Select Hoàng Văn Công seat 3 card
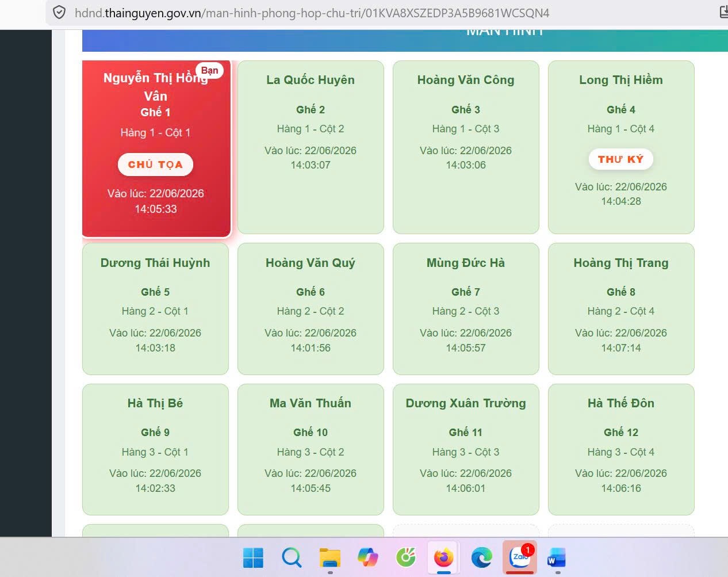The image size is (728, 577). coord(466,147)
